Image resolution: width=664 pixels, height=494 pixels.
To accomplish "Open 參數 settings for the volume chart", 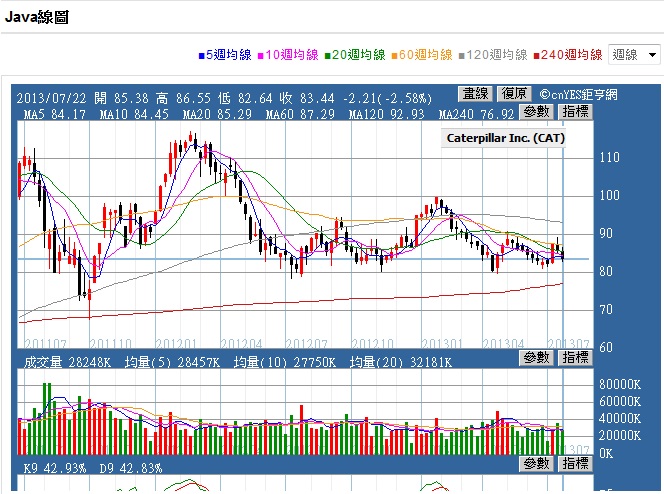I will (536, 358).
